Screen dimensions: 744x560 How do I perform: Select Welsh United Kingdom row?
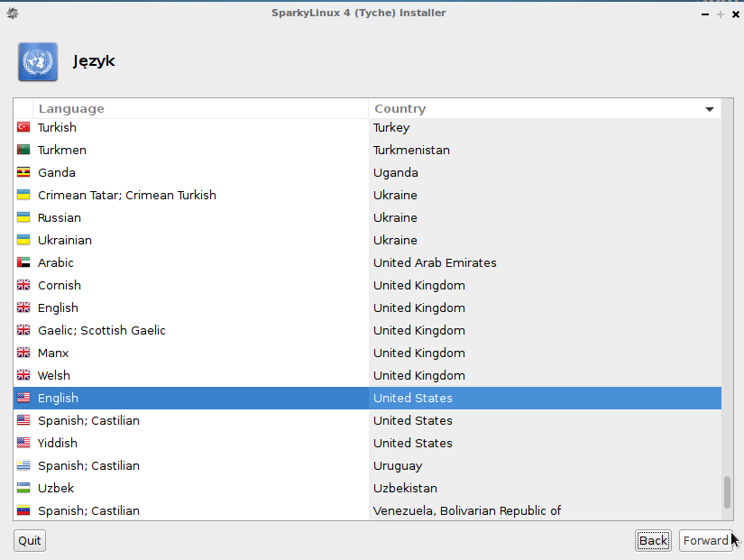(367, 375)
